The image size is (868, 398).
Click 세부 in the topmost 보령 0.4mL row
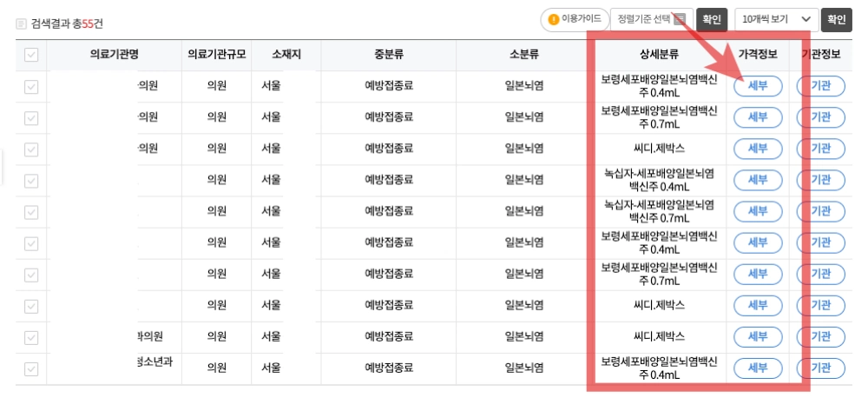tap(758, 86)
